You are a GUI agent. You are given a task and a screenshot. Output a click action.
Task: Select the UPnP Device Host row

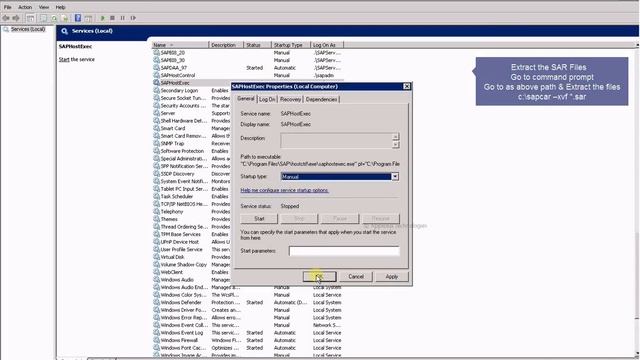191,242
